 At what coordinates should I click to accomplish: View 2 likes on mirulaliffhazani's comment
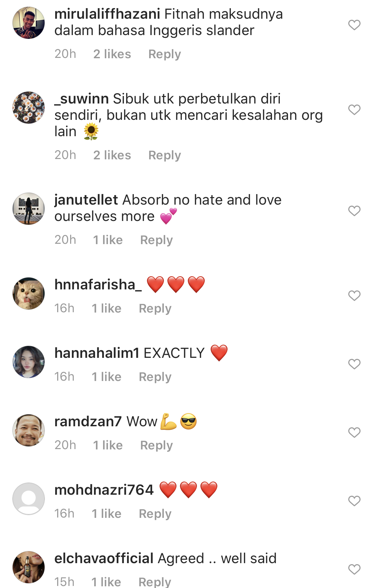pyautogui.click(x=112, y=54)
